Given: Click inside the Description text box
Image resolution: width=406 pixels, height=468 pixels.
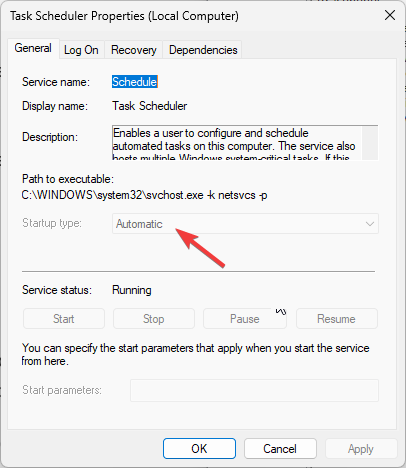Looking at the screenshot, I should (x=237, y=143).
